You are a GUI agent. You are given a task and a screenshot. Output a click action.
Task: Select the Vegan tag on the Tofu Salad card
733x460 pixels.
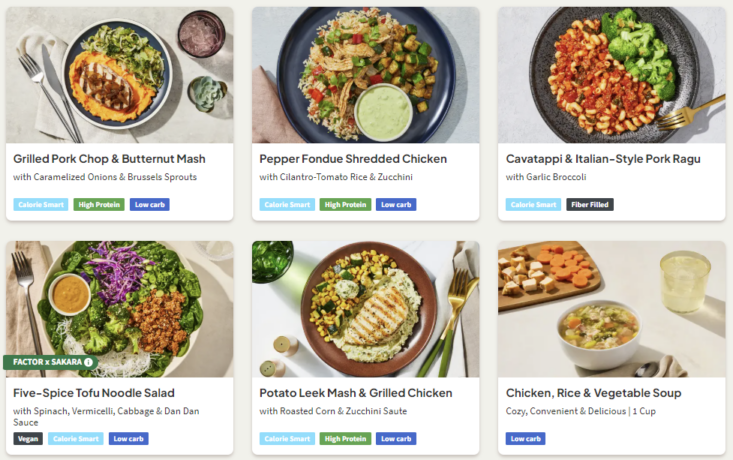28,439
